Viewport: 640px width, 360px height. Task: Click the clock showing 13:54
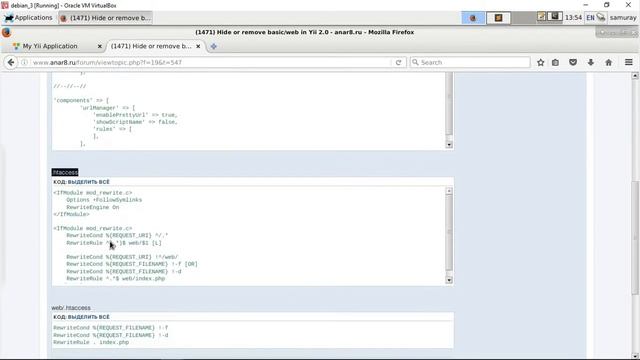click(x=573, y=18)
